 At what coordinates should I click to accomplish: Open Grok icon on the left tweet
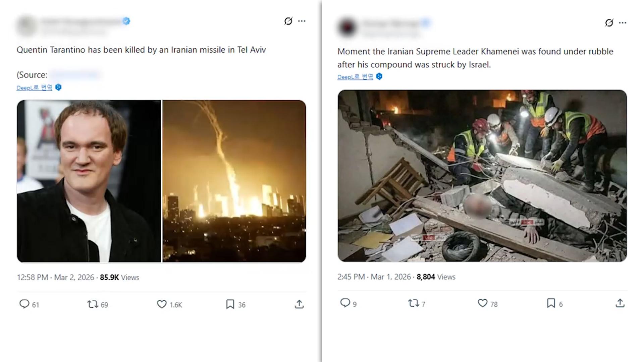tap(288, 21)
